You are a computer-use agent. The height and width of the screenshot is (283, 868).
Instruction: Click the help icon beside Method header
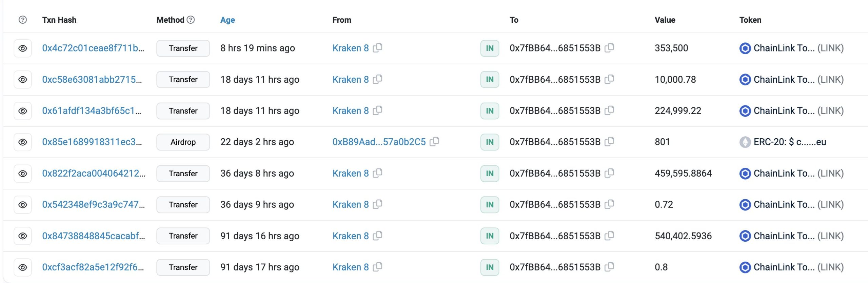click(x=191, y=20)
